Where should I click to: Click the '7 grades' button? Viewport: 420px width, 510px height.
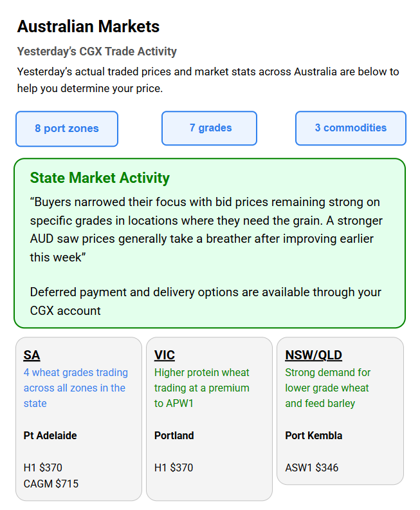click(x=209, y=128)
